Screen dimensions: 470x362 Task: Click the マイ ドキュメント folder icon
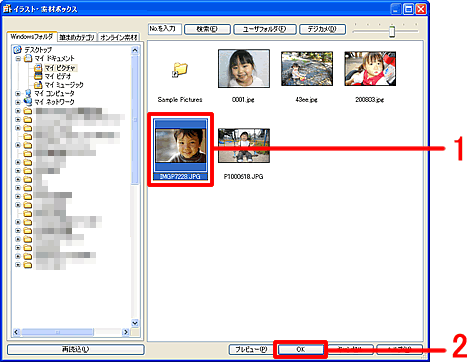point(28,59)
